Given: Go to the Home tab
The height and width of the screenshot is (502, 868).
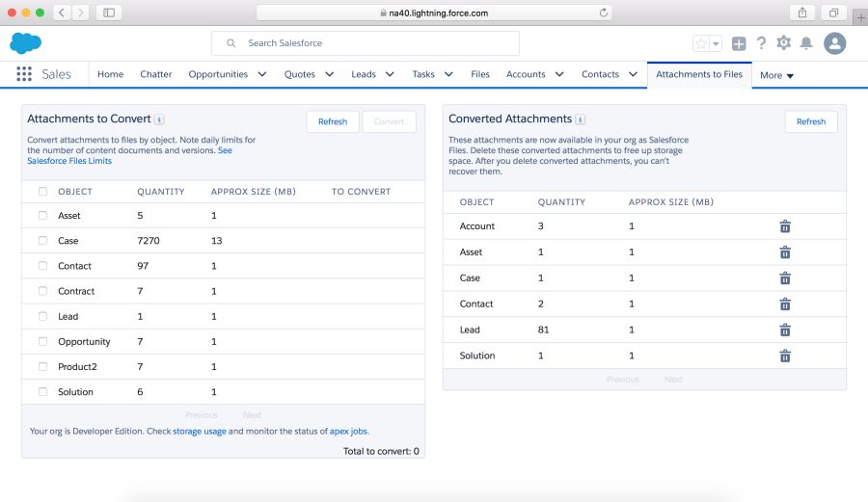Looking at the screenshot, I should [110, 74].
